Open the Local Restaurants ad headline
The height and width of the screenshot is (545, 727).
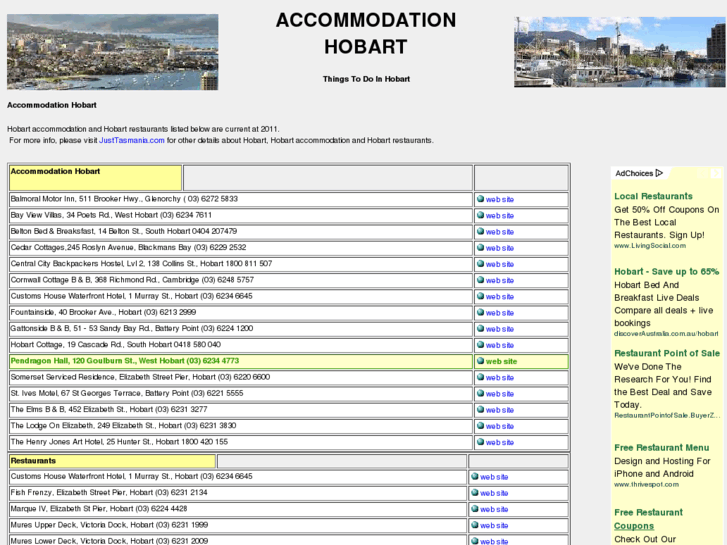coord(653,196)
